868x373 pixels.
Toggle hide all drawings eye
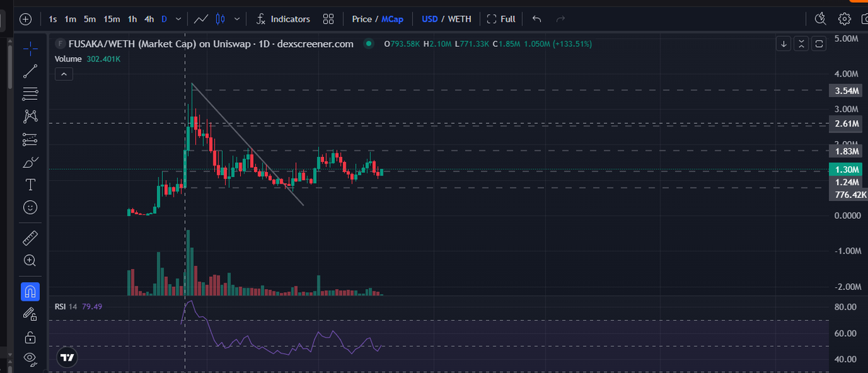coord(30,358)
